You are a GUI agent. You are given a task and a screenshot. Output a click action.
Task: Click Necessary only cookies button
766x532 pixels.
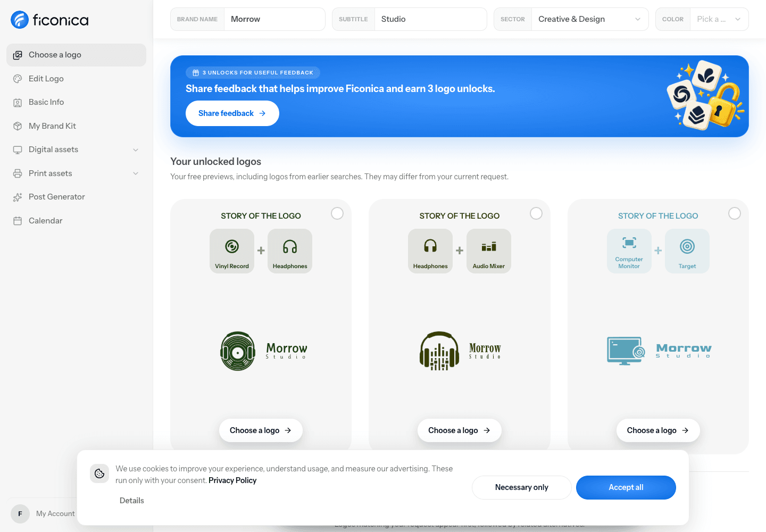tap(522, 487)
